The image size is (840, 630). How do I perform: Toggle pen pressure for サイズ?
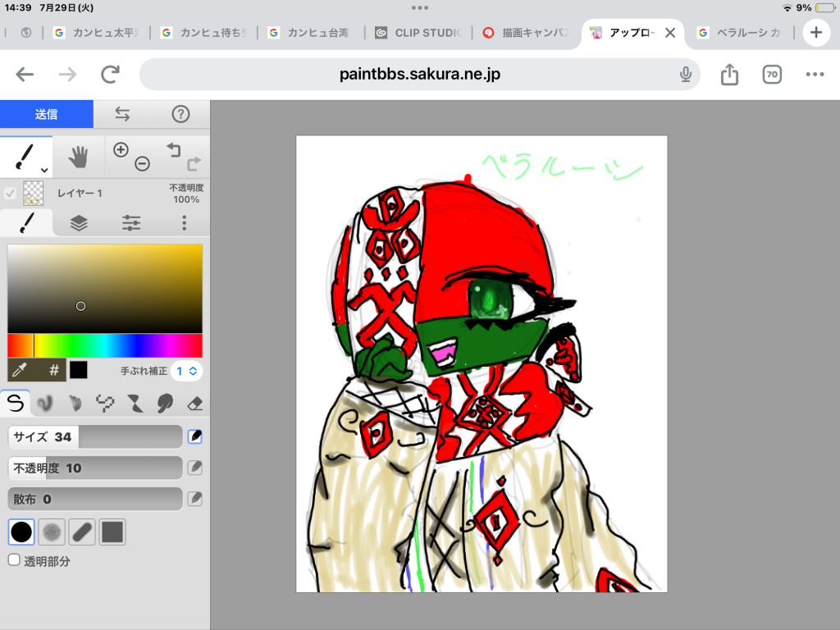pos(195,436)
